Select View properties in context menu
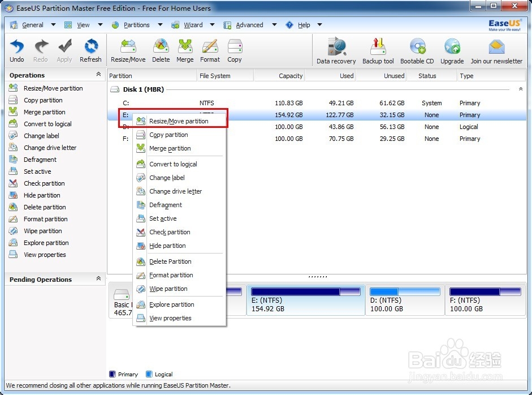 pyautogui.click(x=179, y=318)
